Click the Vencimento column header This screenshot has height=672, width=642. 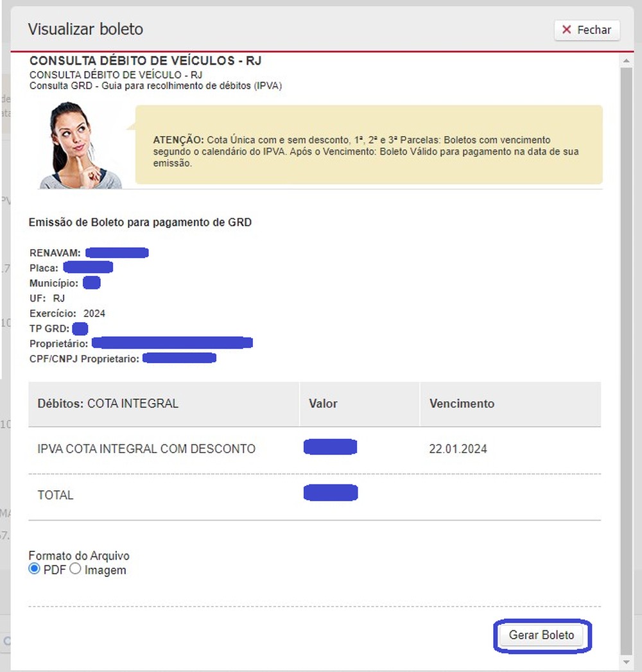coord(462,404)
